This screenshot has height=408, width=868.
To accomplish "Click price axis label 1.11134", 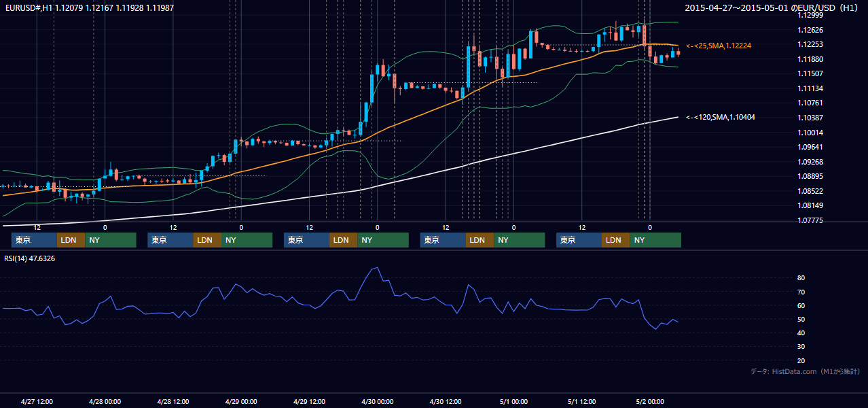I will coord(810,88).
